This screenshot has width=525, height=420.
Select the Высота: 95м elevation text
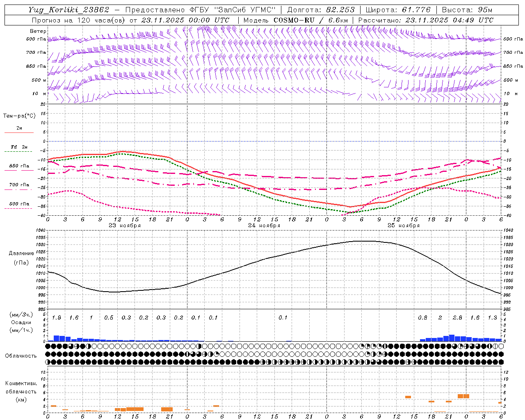[467, 10]
